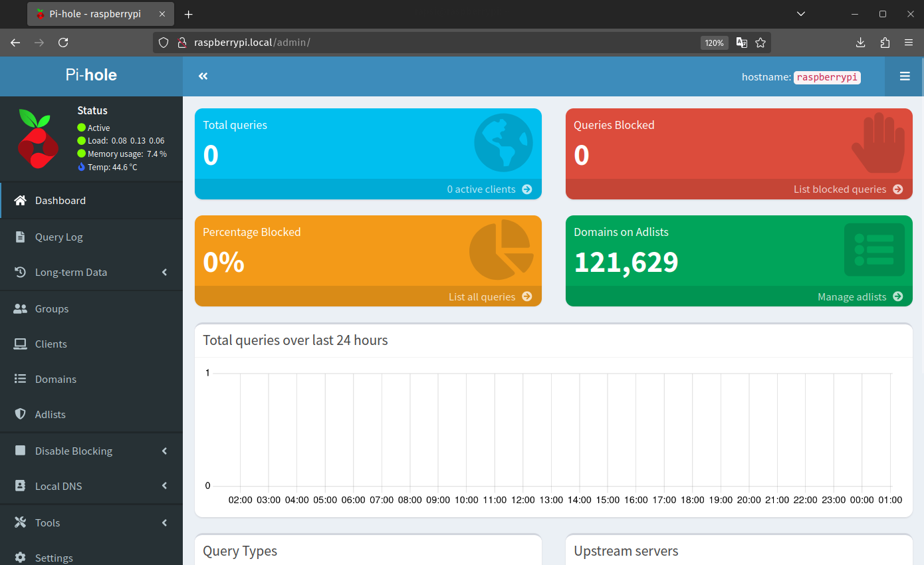Screen dimensions: 924x565
Task: Click the Adlists shield icon
Action: 21,414
